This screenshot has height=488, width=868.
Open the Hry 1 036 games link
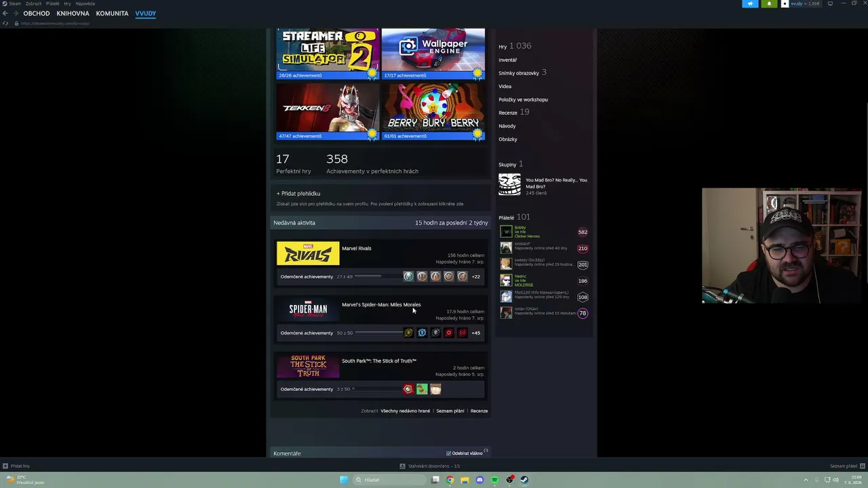[x=515, y=46]
